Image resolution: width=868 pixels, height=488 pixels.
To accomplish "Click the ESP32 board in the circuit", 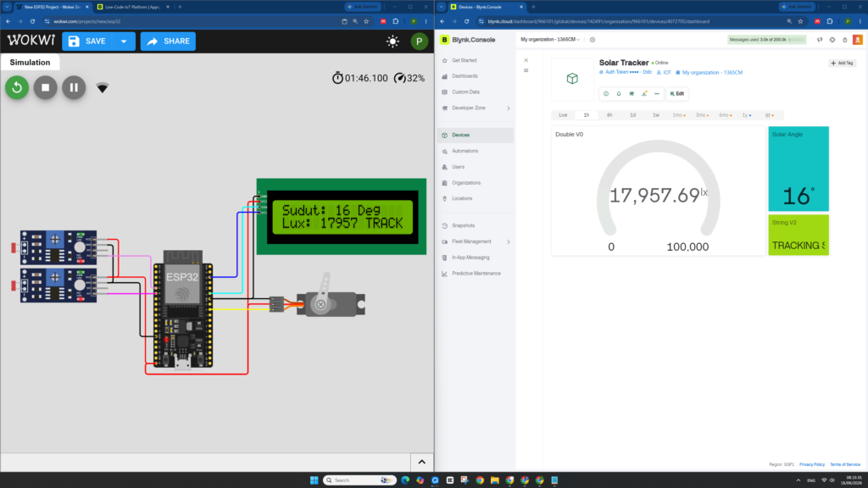I will [183, 308].
